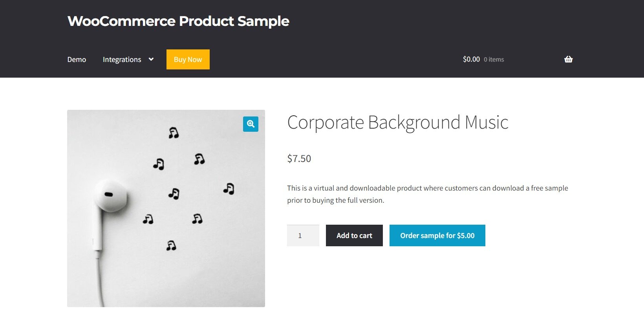Click the $7.50 product price

click(x=299, y=159)
